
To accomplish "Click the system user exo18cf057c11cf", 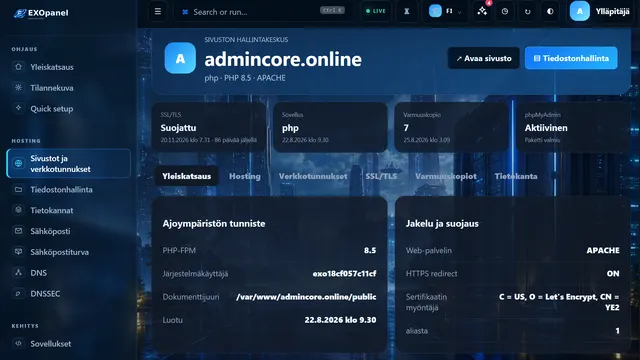I will [344, 273].
